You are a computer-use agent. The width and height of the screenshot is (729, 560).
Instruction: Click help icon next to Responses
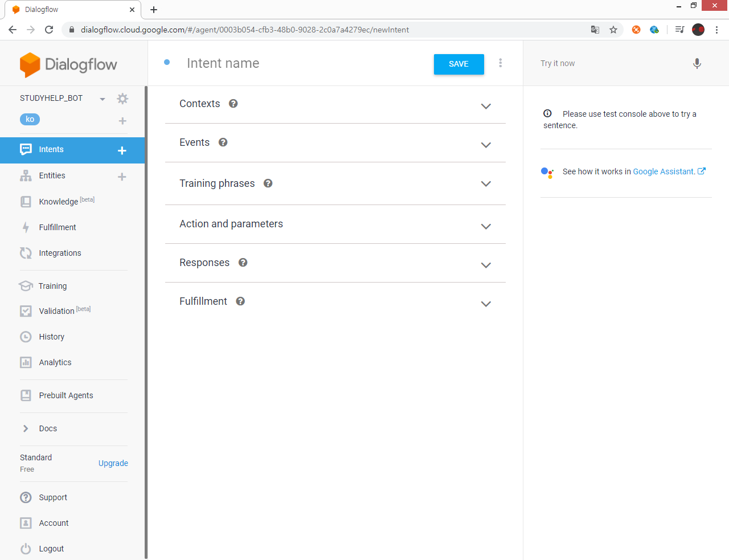click(243, 263)
